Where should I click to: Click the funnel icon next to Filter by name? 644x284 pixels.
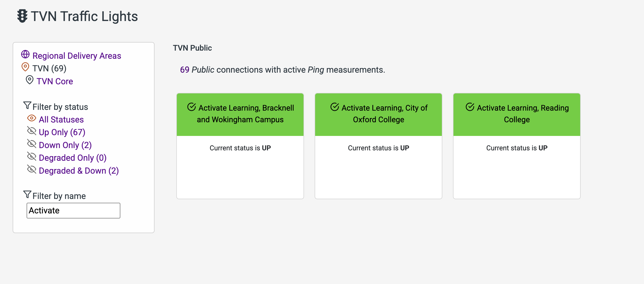(x=27, y=195)
